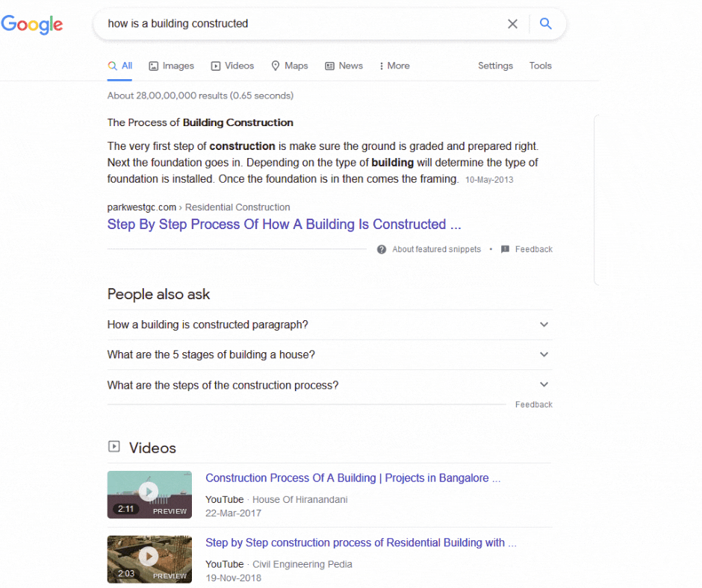Open the More search options menu

(394, 66)
